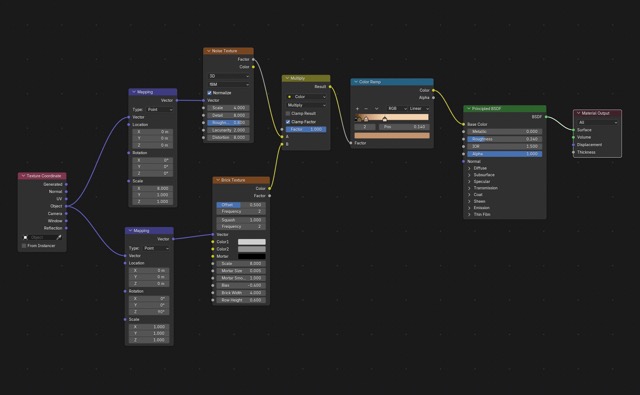Click the Generated output socket

(66, 184)
